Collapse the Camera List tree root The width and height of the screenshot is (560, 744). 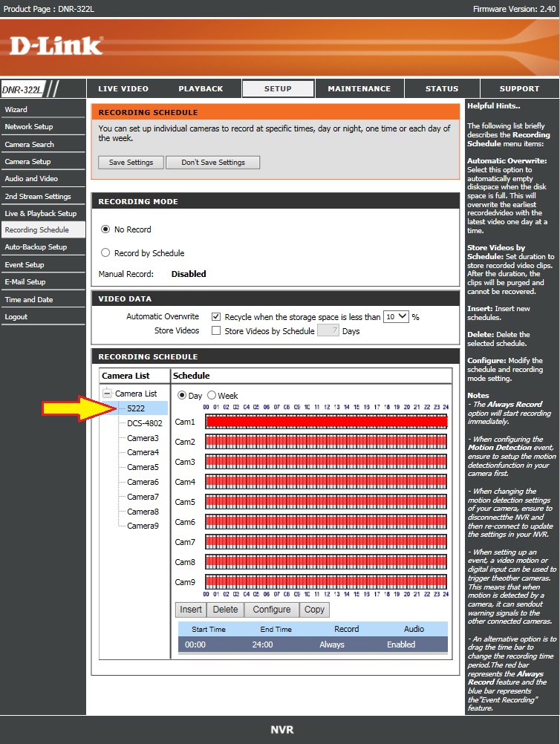108,394
